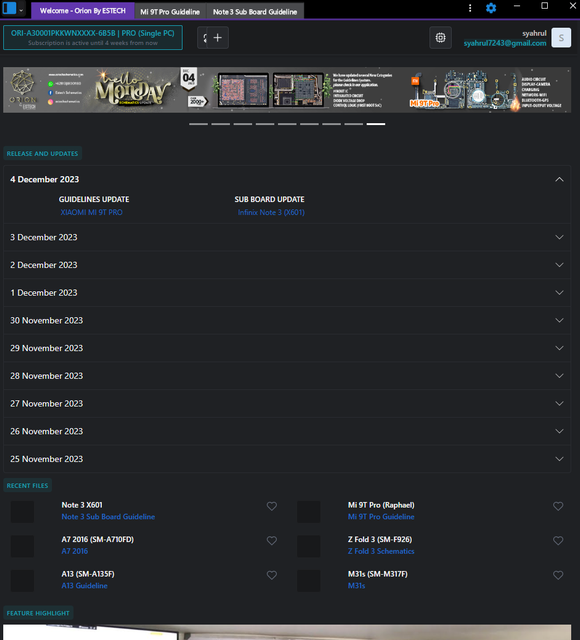The image size is (580, 640).
Task: Favorite the A7 2016 (SM-A710FD) file
Action: point(272,541)
